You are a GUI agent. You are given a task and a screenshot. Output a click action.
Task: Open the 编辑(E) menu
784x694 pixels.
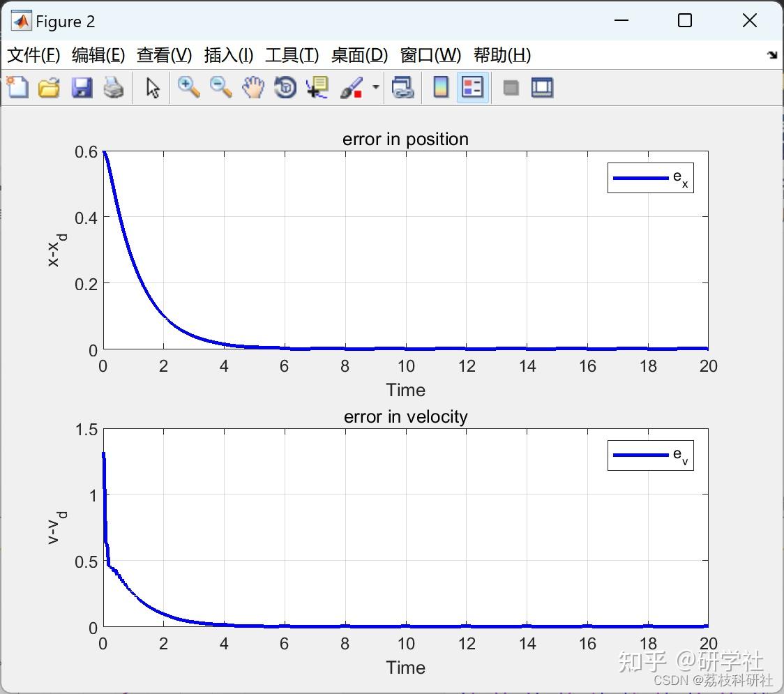98,55
